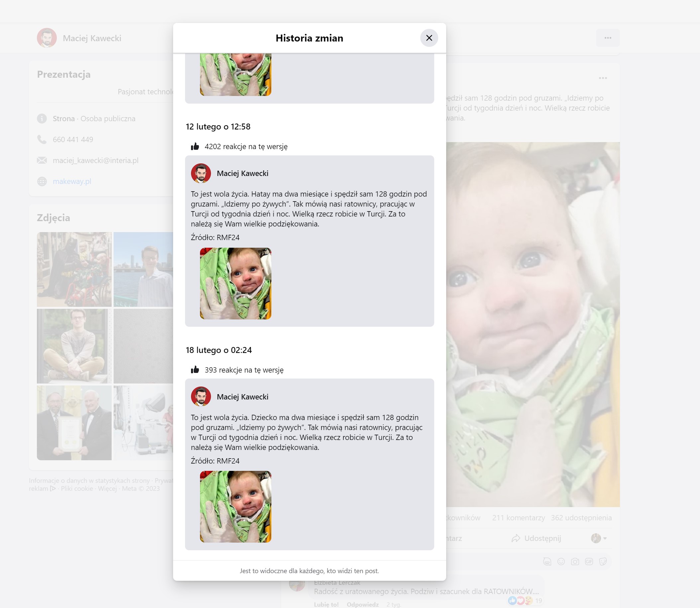Click the thumbs-up icon beside 4202 reakcje
This screenshot has width=700, height=608.
195,146
